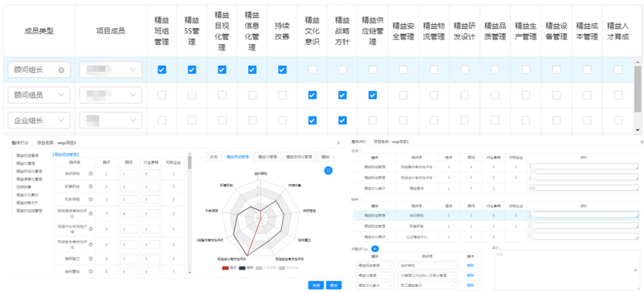The width and height of the screenshot is (644, 293).
Task: Click the blue 提交 button
Action: click(x=334, y=285)
